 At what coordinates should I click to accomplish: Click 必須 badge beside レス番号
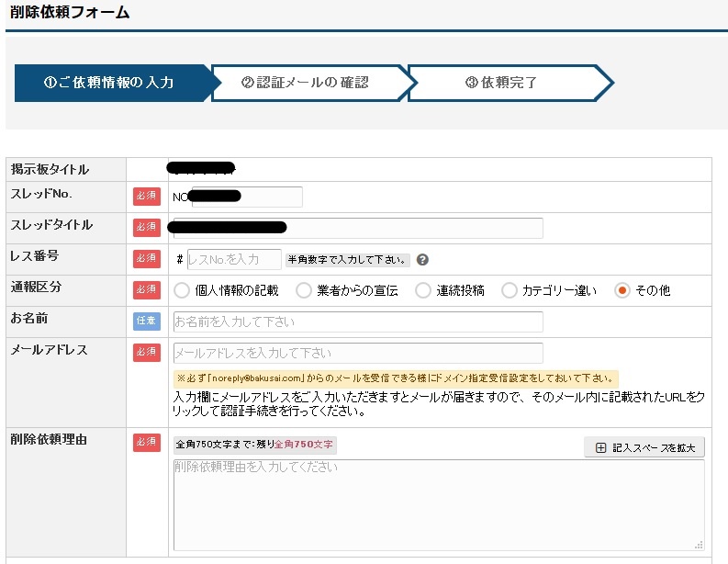coord(147,258)
